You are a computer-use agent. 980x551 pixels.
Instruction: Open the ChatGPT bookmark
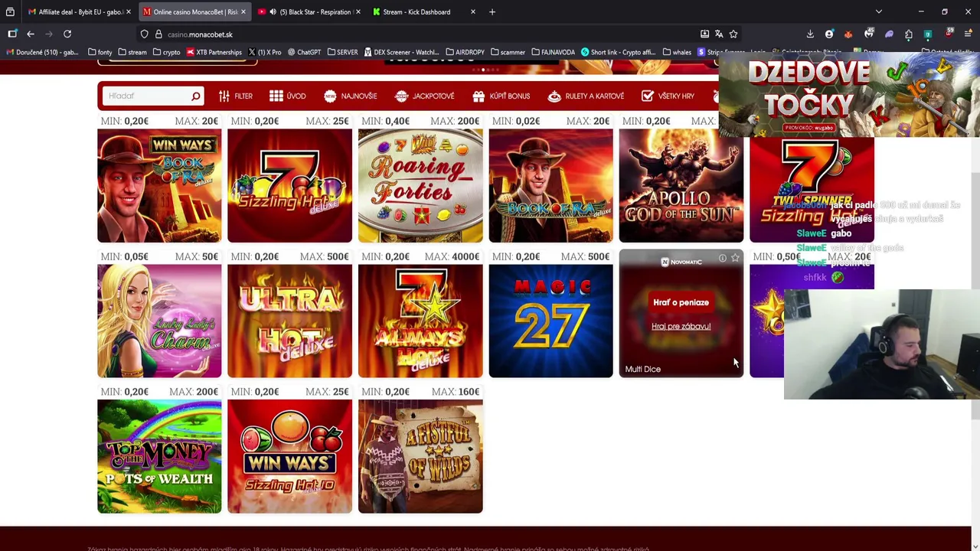click(x=304, y=52)
